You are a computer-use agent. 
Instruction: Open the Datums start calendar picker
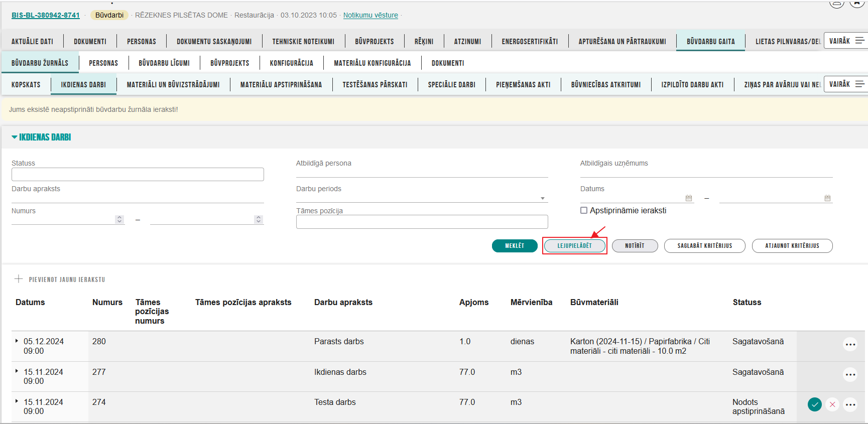[689, 198]
